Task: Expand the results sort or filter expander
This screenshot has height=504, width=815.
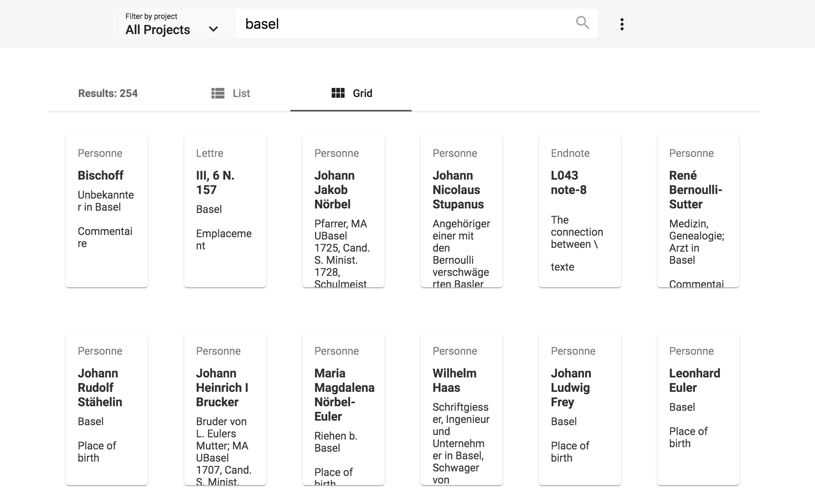Action: (x=622, y=24)
